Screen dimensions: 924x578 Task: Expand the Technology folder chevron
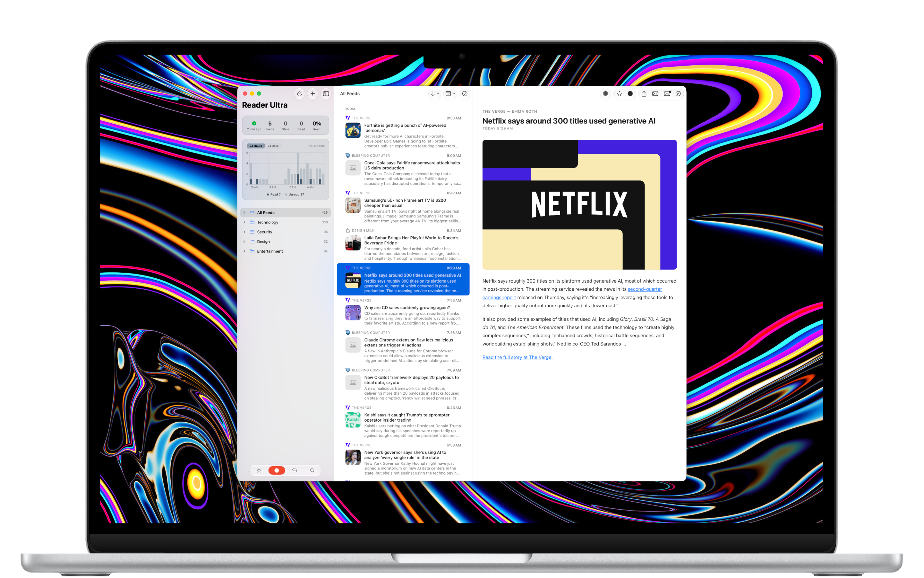pos(244,222)
